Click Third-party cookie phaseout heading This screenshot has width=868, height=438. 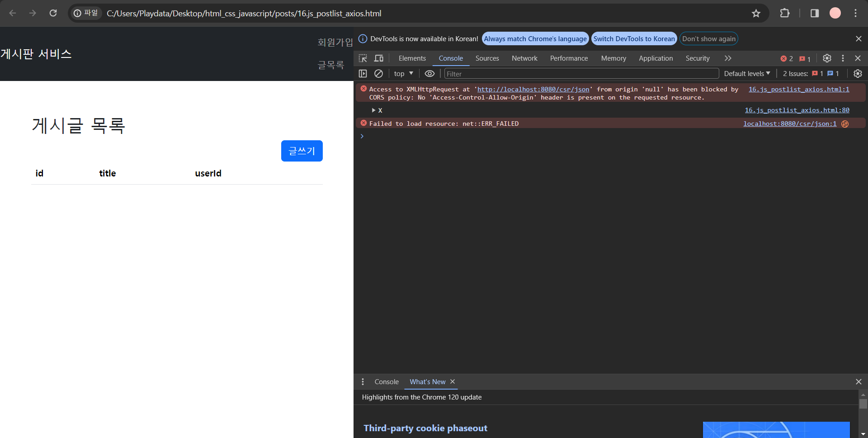[425, 428]
